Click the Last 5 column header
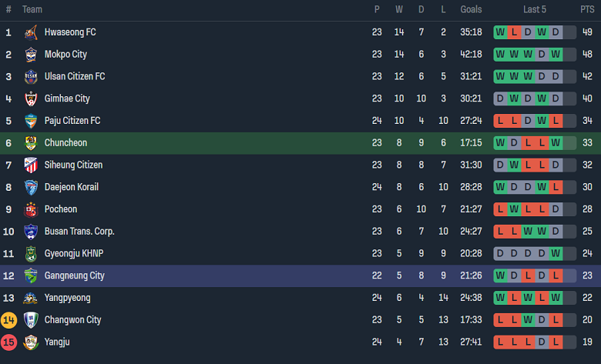601x364 pixels. (x=535, y=9)
